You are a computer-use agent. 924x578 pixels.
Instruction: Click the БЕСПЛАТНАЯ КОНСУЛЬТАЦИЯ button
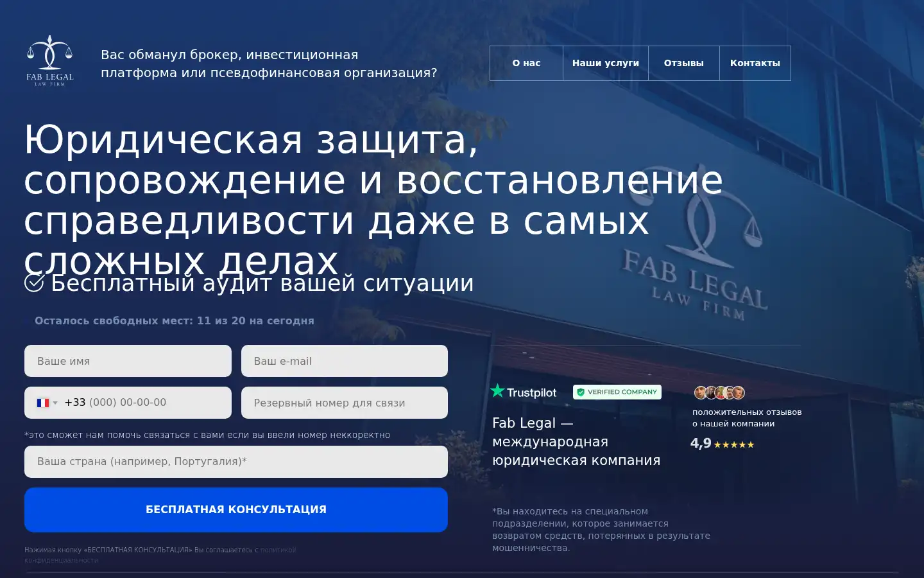236,509
